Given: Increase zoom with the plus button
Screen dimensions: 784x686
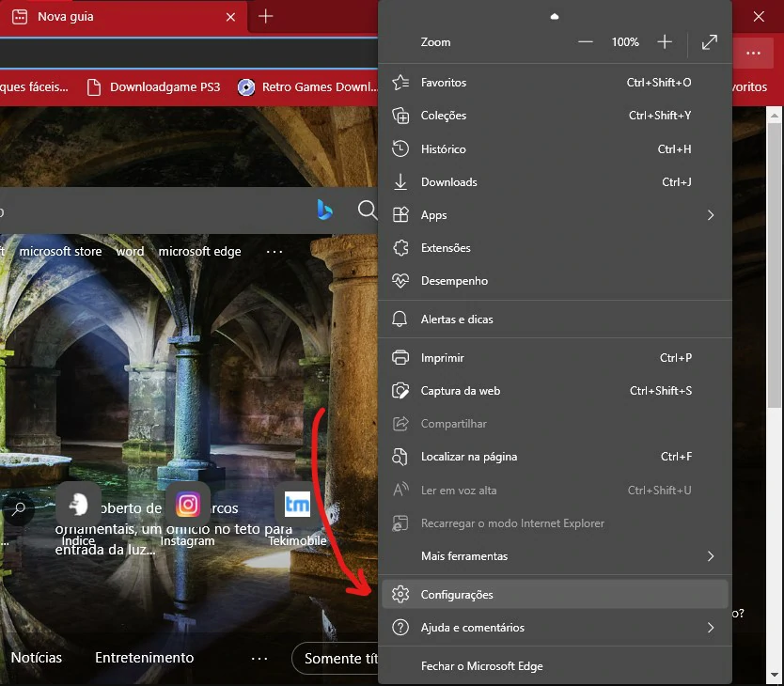Looking at the screenshot, I should tap(665, 42).
